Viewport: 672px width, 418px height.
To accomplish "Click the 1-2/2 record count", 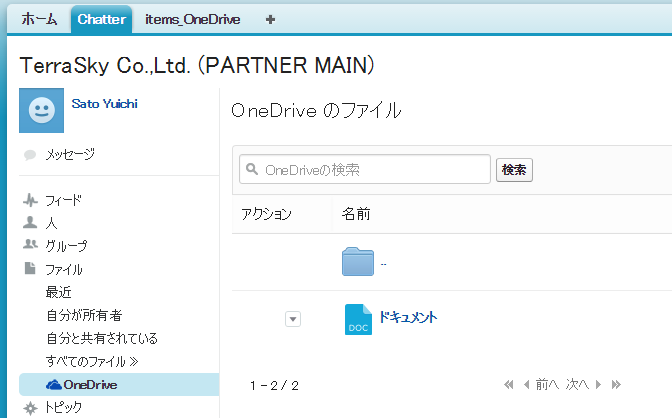I will [274, 386].
